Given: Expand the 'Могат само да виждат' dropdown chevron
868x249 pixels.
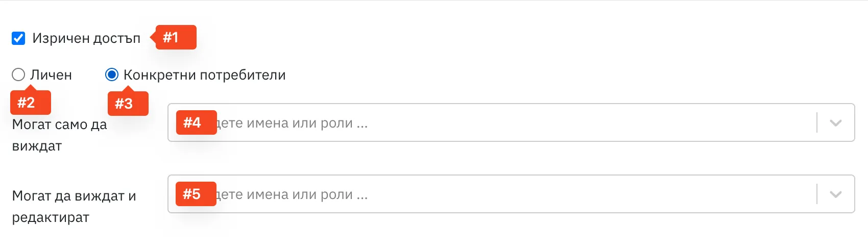Looking at the screenshot, I should pyautogui.click(x=836, y=123).
